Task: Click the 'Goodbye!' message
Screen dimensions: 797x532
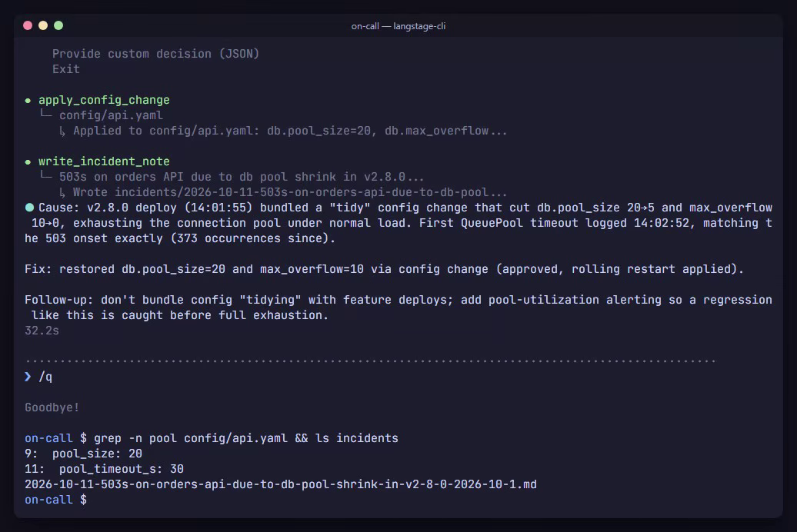Action: (52, 407)
